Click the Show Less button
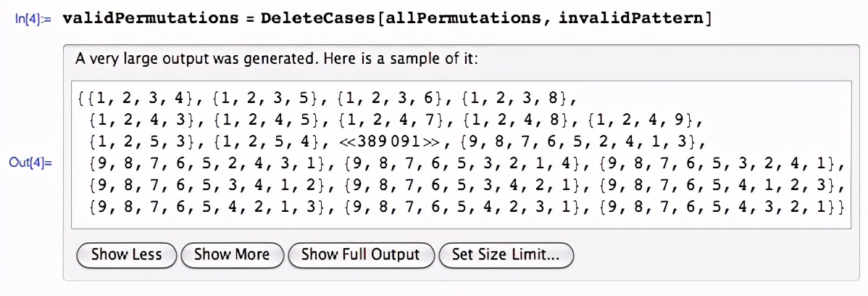The width and height of the screenshot is (868, 296). point(126,255)
